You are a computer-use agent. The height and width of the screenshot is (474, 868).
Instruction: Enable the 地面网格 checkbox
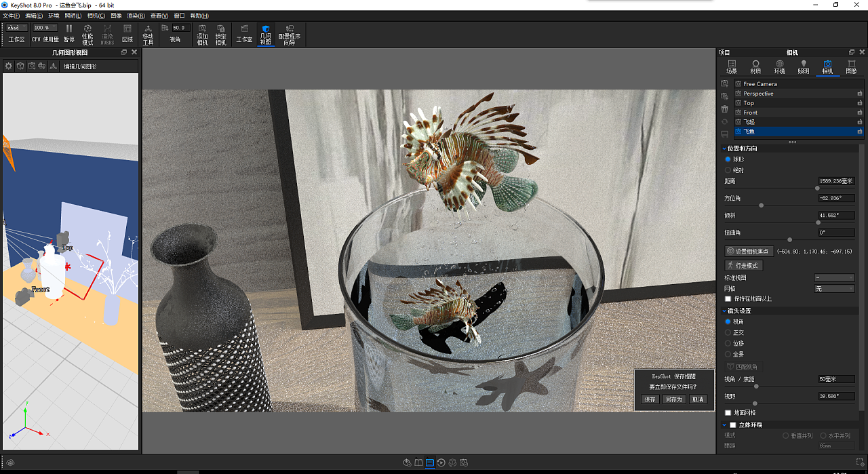[729, 412]
